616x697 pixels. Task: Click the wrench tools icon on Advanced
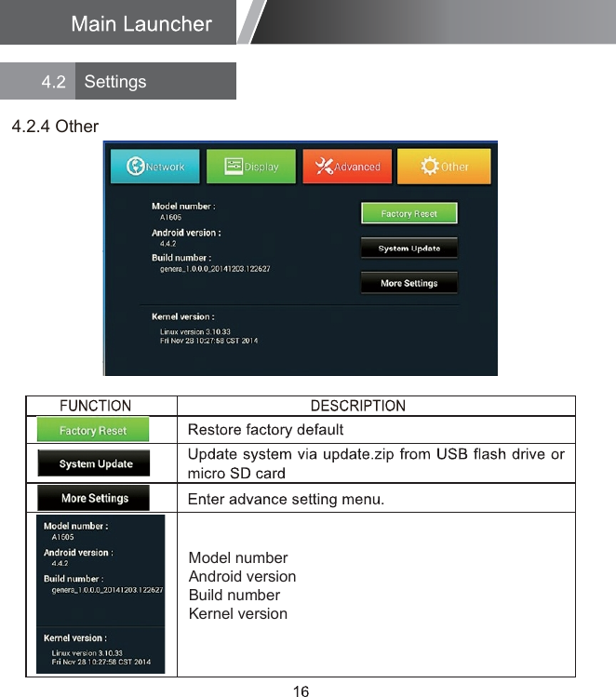324,167
